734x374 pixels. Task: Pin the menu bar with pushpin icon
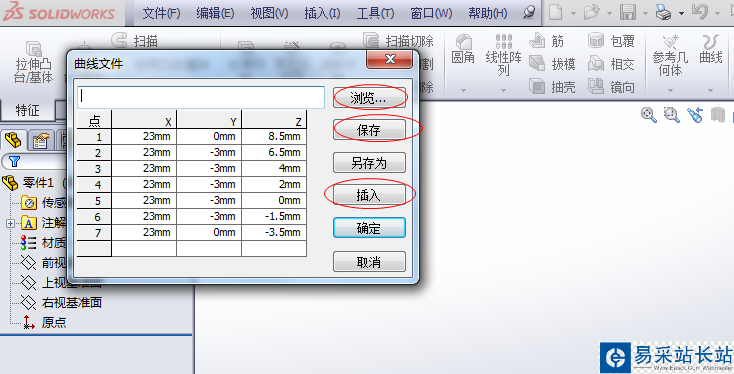529,13
